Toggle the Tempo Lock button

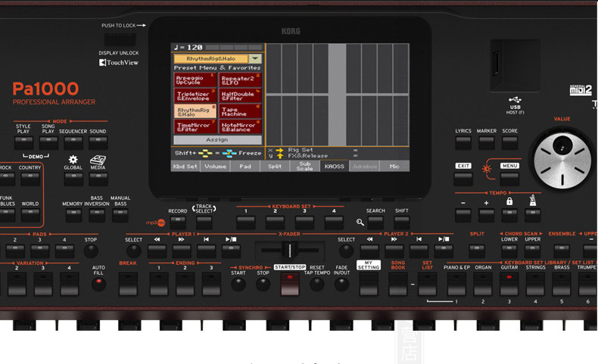pyautogui.click(x=509, y=216)
